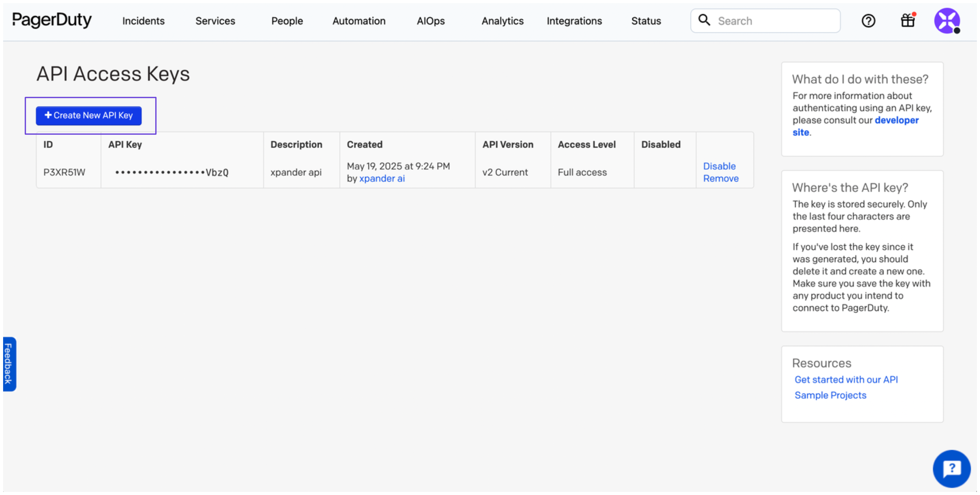Open the gift box what's new icon
This screenshot has height=495, width=980.
pos(908,21)
